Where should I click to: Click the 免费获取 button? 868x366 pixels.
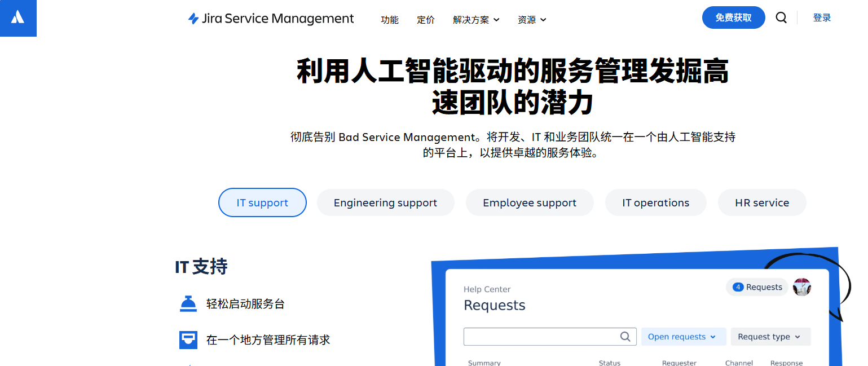733,17
